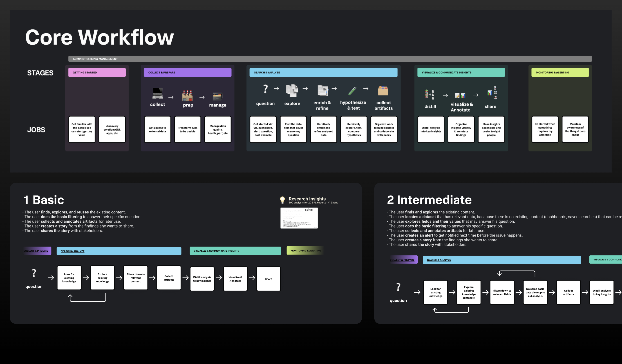The image size is (622, 364).
Task: Click the 'Core Workflow' title text
Action: (x=99, y=37)
